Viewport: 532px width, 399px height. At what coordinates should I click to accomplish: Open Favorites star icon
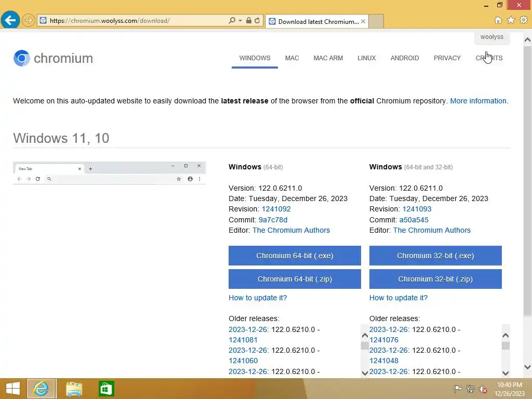pyautogui.click(x=511, y=20)
